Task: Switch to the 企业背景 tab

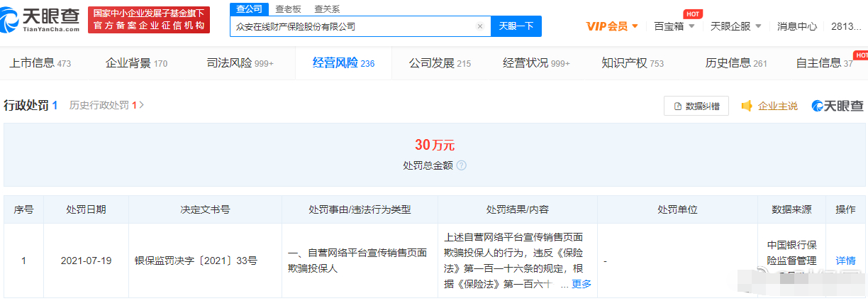Action: pyautogui.click(x=136, y=63)
